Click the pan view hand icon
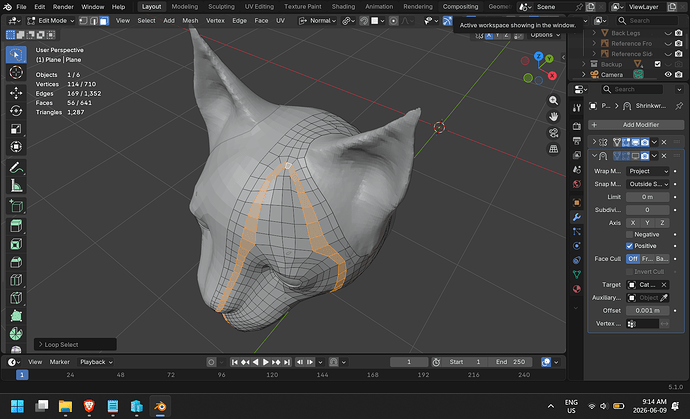This screenshot has height=419, width=690. coord(553,117)
